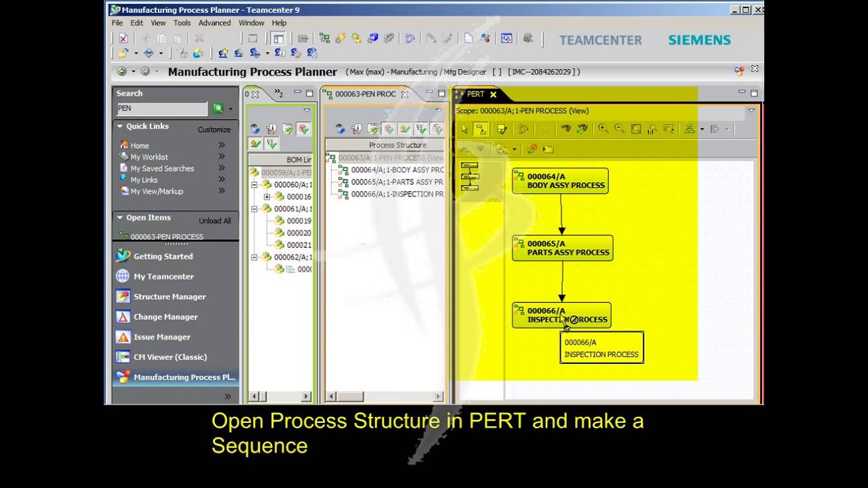Collapse the Open Items section
Screen dimensions: 868x488
click(x=120, y=218)
